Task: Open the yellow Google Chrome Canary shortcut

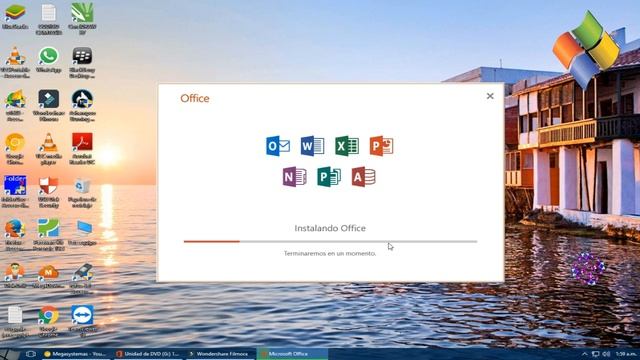Action: [15, 149]
